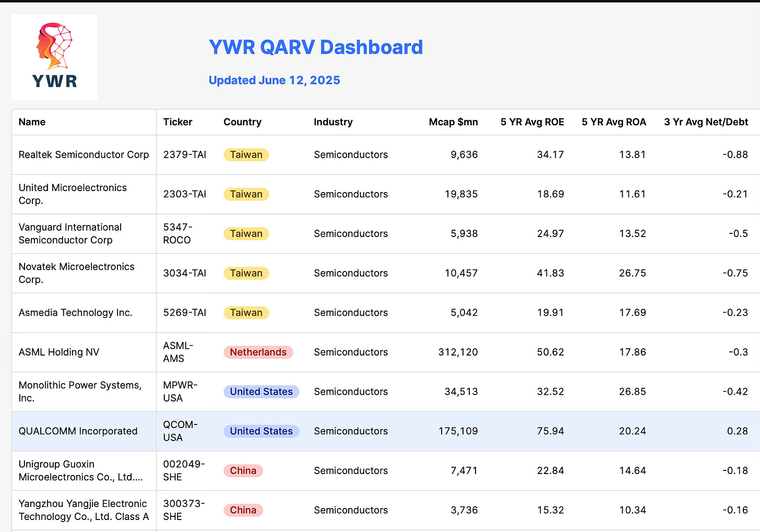Image resolution: width=760 pixels, height=532 pixels.
Task: Click Net/Debt value -0.88
Action: pyautogui.click(x=735, y=155)
